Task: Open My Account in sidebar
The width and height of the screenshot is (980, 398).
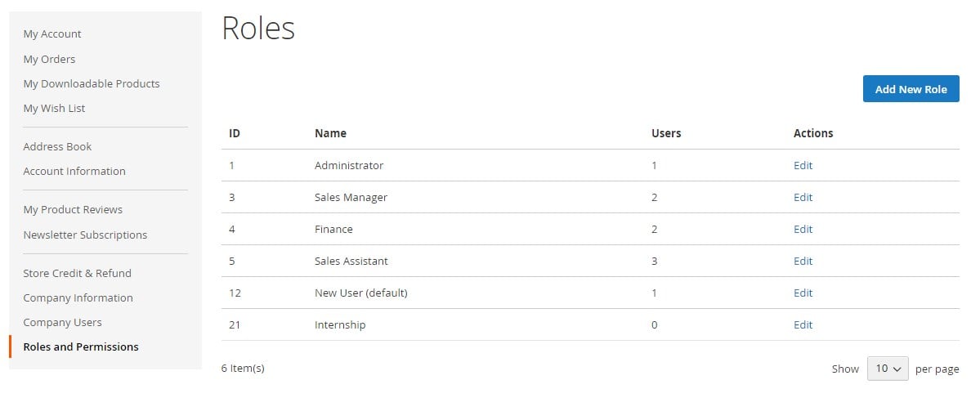Action: coord(52,34)
